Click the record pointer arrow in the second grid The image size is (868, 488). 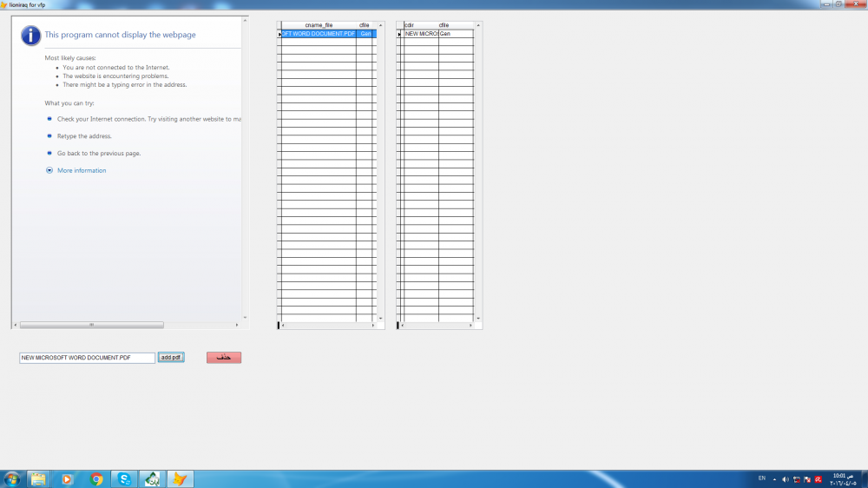[399, 35]
